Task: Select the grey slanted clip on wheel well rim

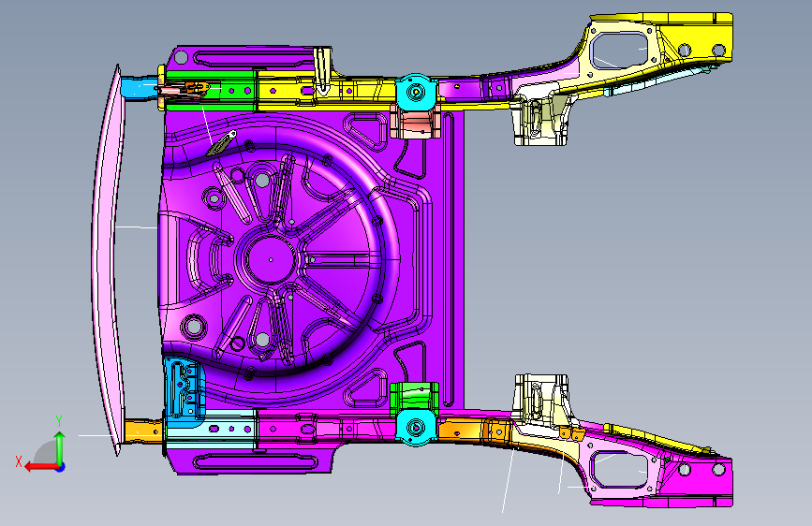Action: [222, 143]
